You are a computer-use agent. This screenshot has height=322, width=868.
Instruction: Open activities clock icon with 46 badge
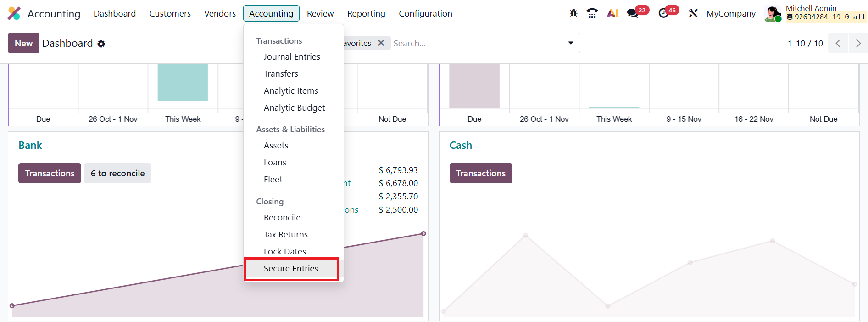coord(663,13)
